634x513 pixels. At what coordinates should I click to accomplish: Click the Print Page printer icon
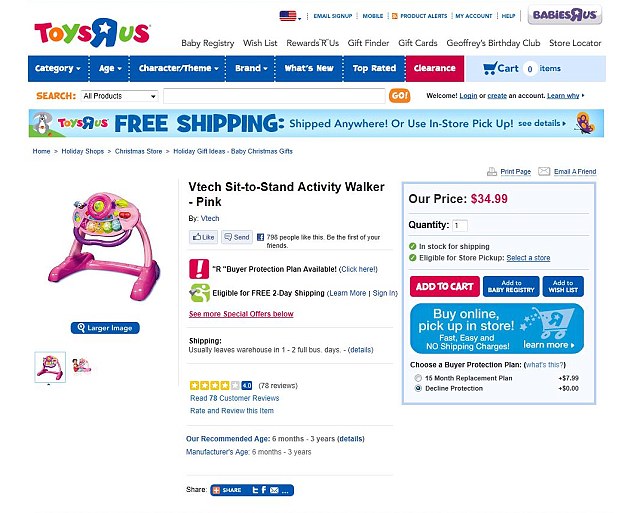tap(492, 172)
